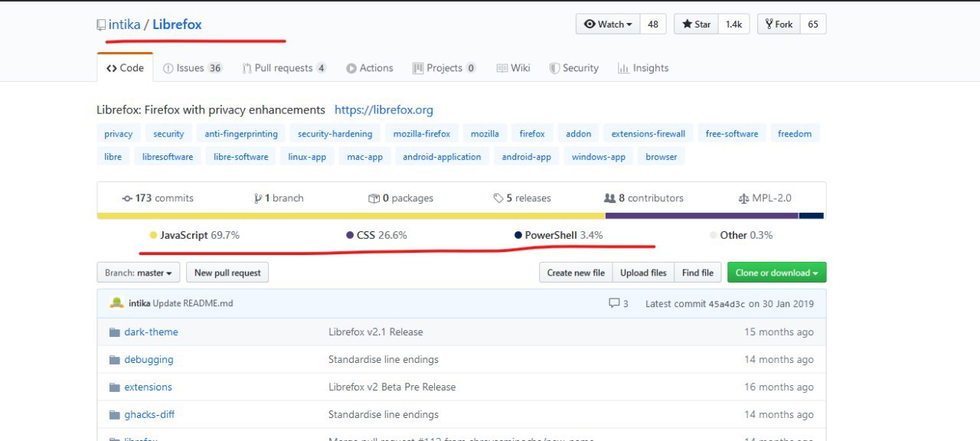
Task: Switch to the Code tab
Action: pos(125,68)
